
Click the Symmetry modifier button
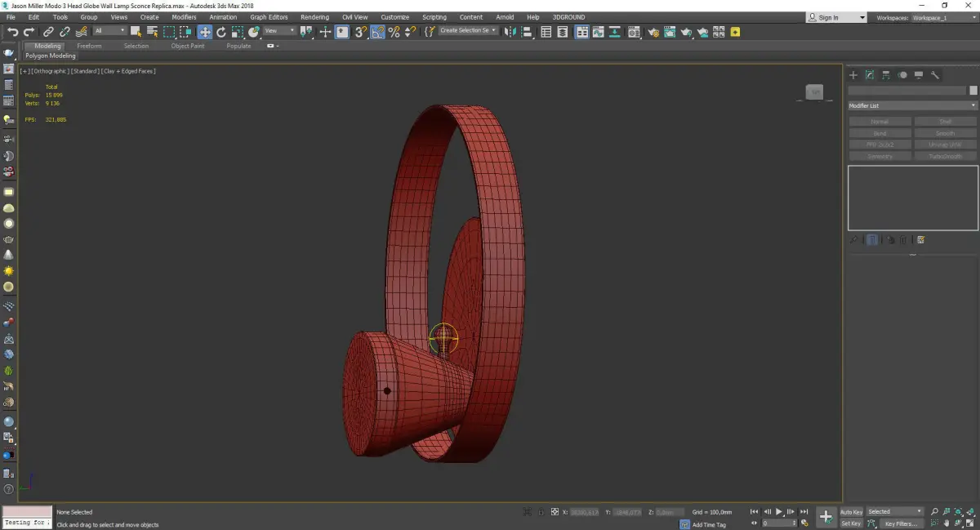880,156
